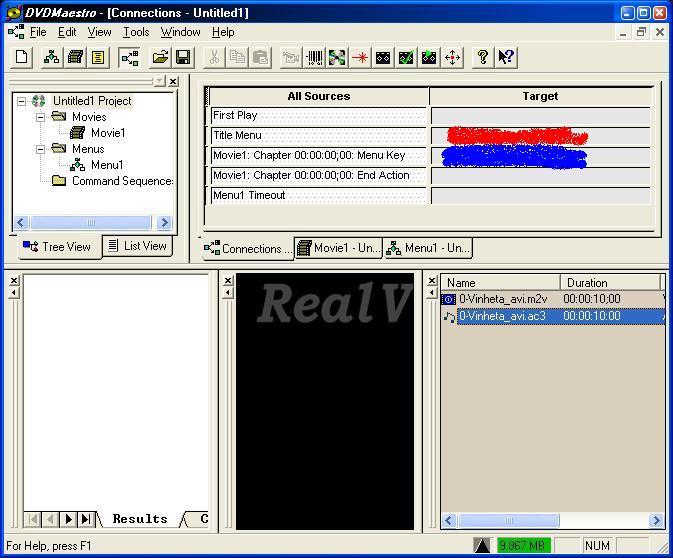Click the Title Menu source row
This screenshot has height=558, width=673.
point(318,136)
